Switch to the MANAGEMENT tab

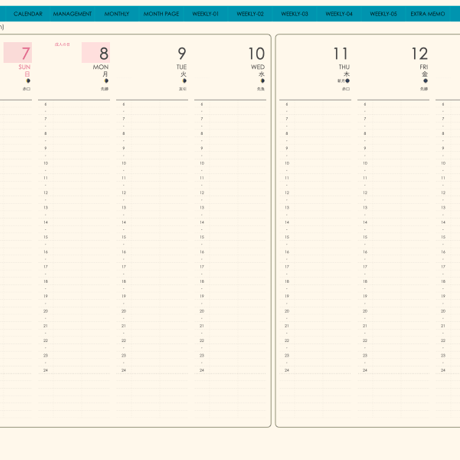click(72, 14)
